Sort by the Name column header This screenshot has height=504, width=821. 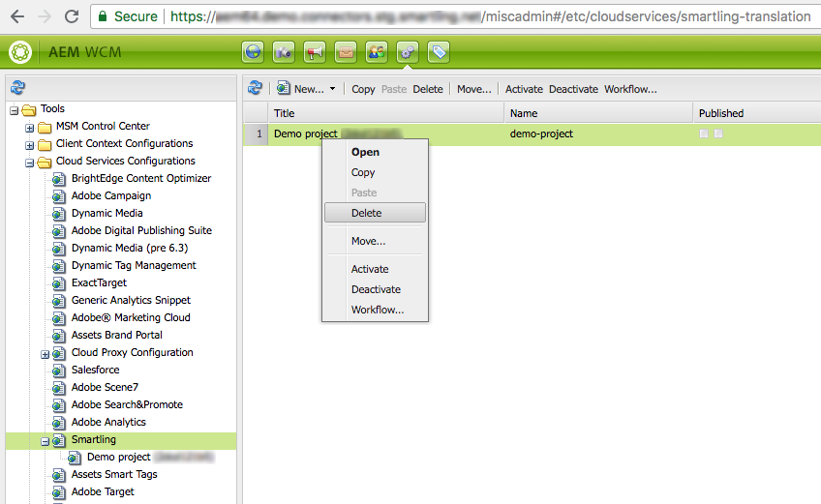598,113
